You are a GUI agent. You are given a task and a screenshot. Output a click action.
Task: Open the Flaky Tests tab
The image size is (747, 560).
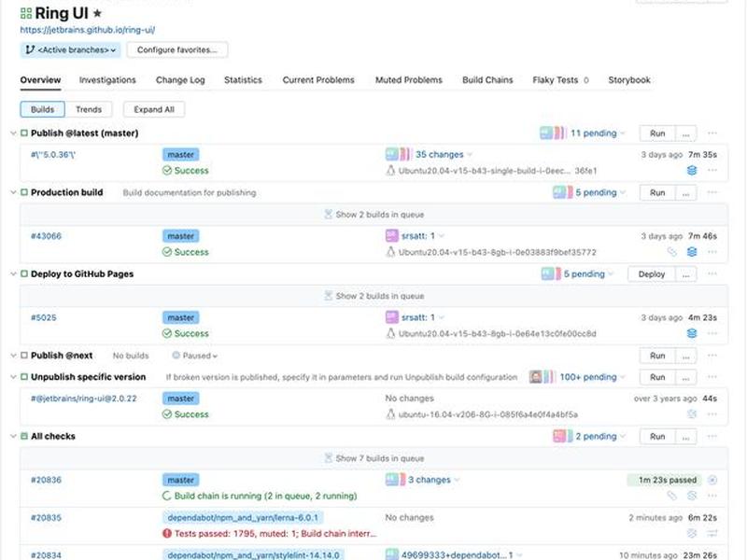pos(560,80)
